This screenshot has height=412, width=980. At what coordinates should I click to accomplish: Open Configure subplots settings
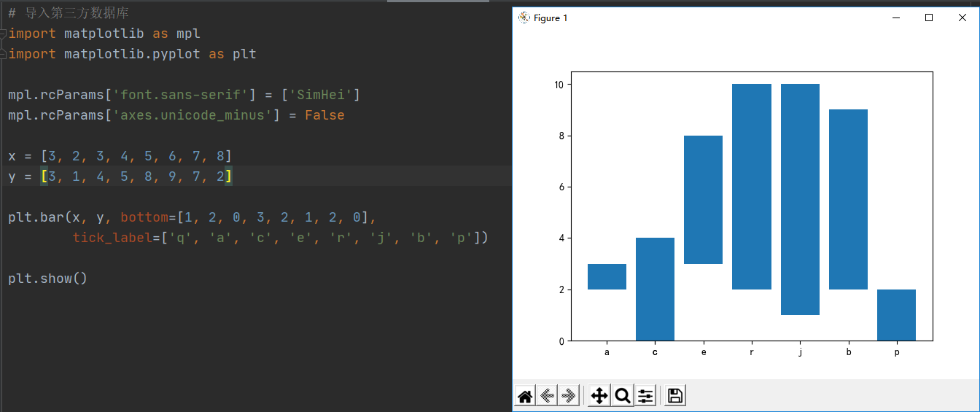click(645, 396)
